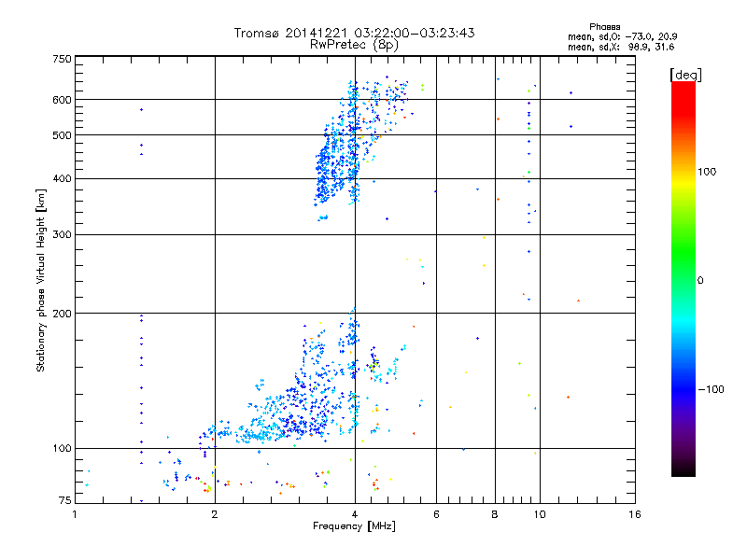
Task: Click the black bottom of the colorbar
Action: click(x=684, y=469)
